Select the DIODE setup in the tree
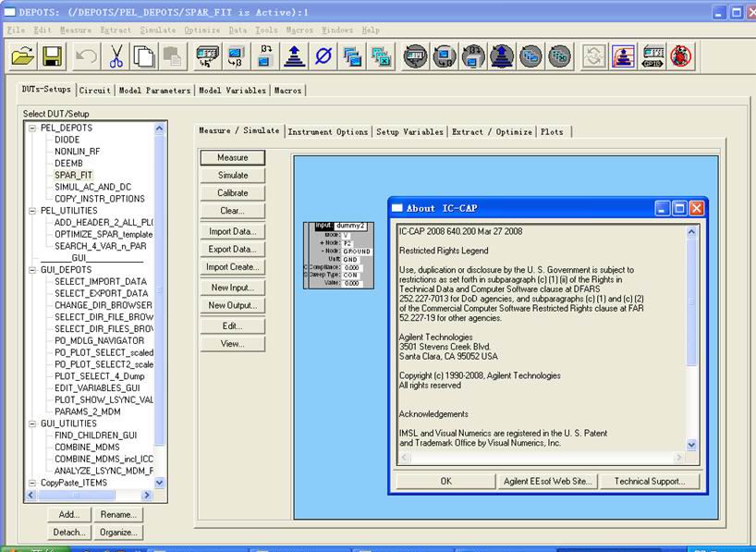The height and width of the screenshot is (552, 756). [x=67, y=140]
